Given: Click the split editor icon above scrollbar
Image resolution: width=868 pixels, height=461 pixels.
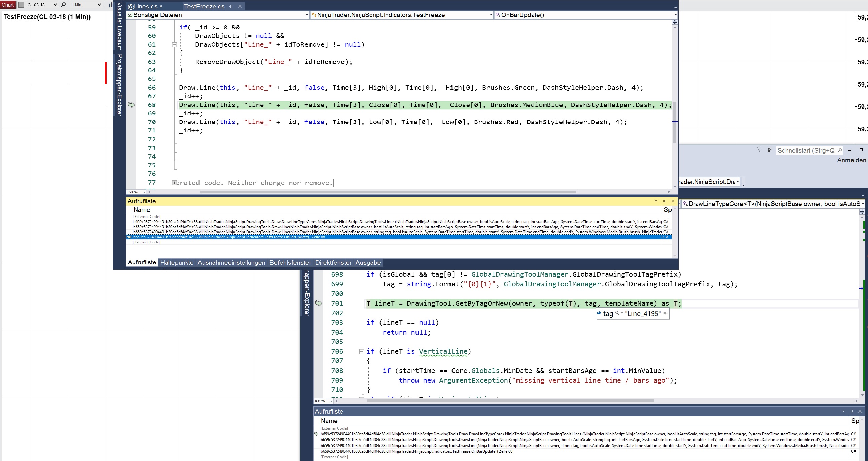Looking at the screenshot, I should pyautogui.click(x=674, y=22).
